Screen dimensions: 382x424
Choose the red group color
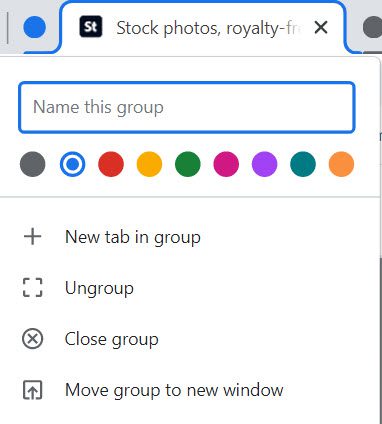coord(111,164)
